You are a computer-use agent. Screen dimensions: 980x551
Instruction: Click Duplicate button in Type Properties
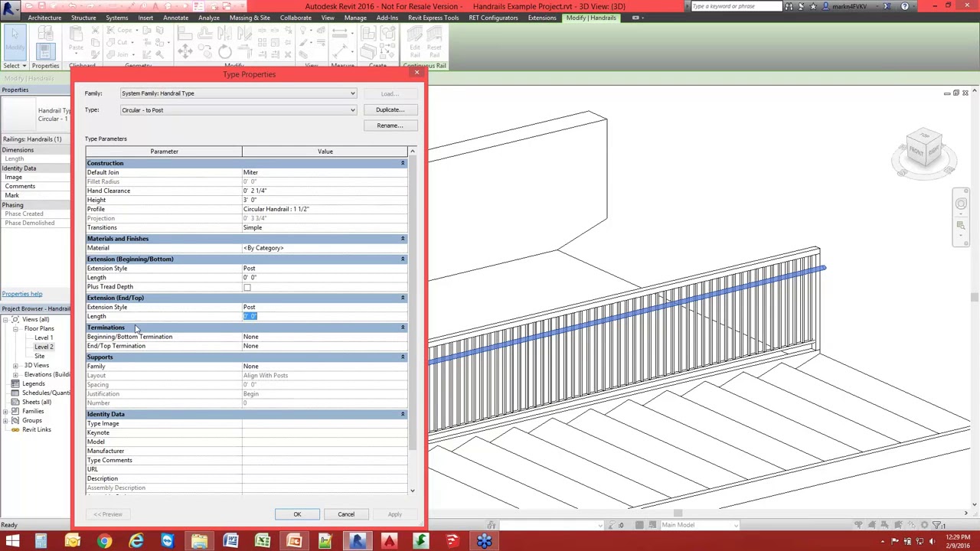(390, 109)
